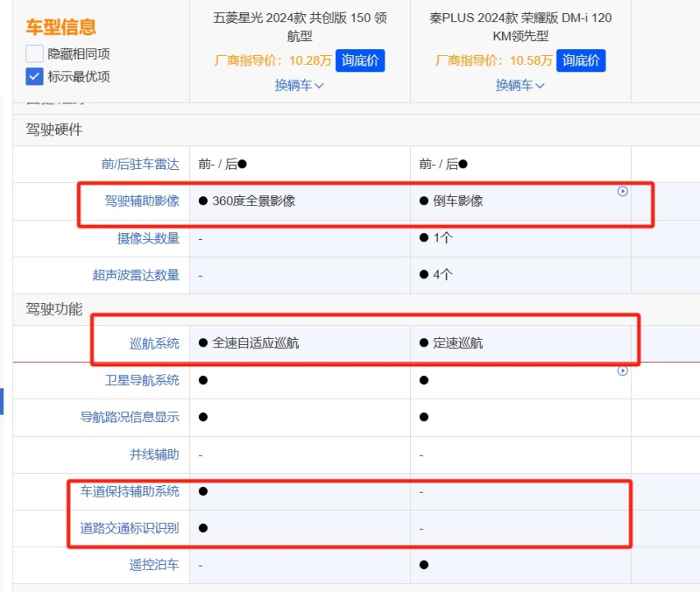Select the 全速自适应巡航 cell
The height and width of the screenshot is (592, 700).
click(300, 343)
